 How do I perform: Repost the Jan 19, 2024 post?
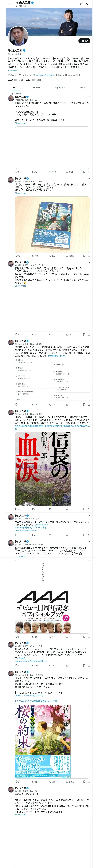35,335
